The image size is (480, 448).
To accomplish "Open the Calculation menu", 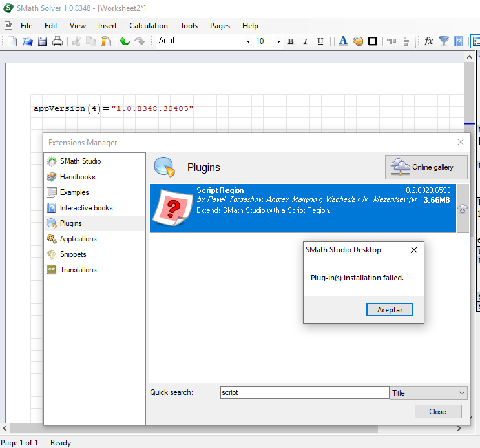I will 148,26.
